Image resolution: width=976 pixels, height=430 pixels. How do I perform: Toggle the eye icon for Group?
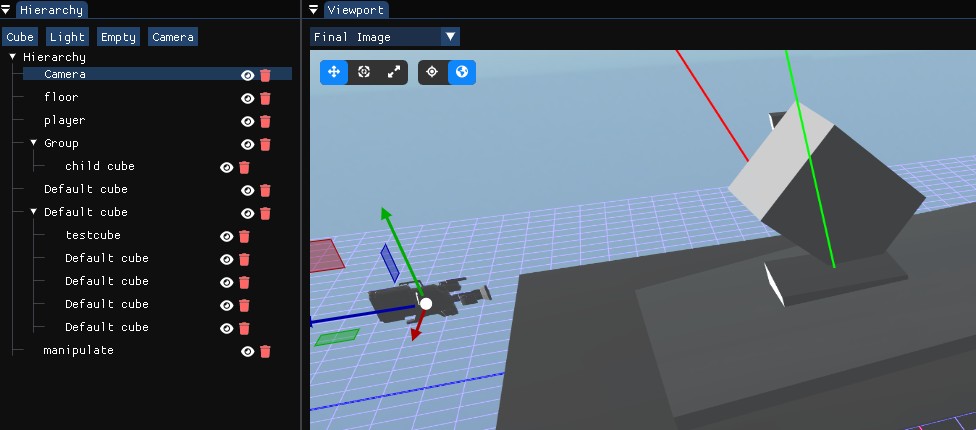247,144
